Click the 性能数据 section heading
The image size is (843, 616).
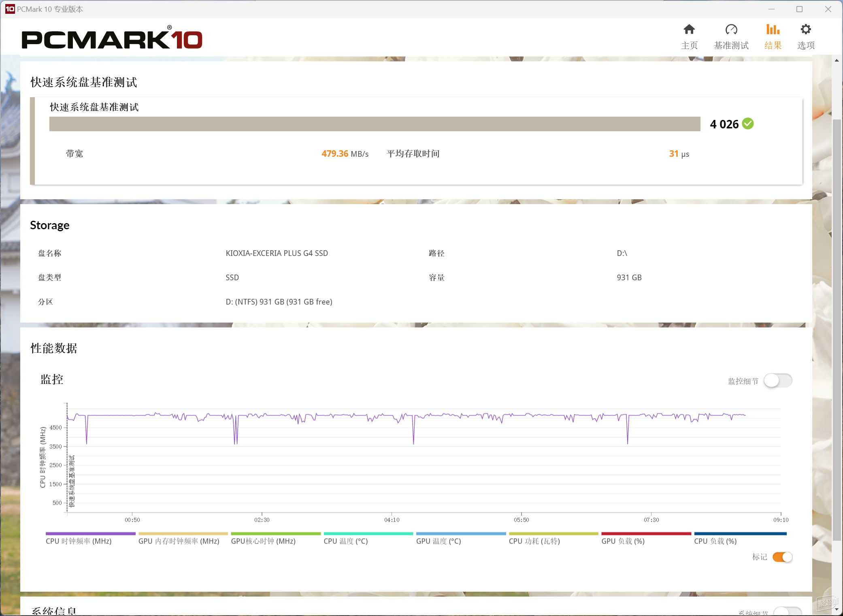[x=53, y=348]
